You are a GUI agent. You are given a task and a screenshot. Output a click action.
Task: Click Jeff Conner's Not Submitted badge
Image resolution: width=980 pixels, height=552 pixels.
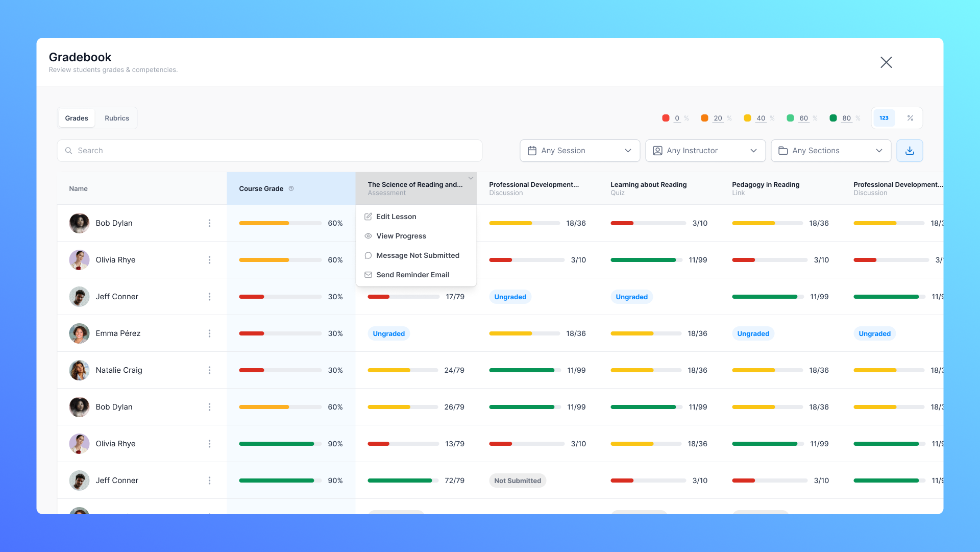[x=518, y=481]
